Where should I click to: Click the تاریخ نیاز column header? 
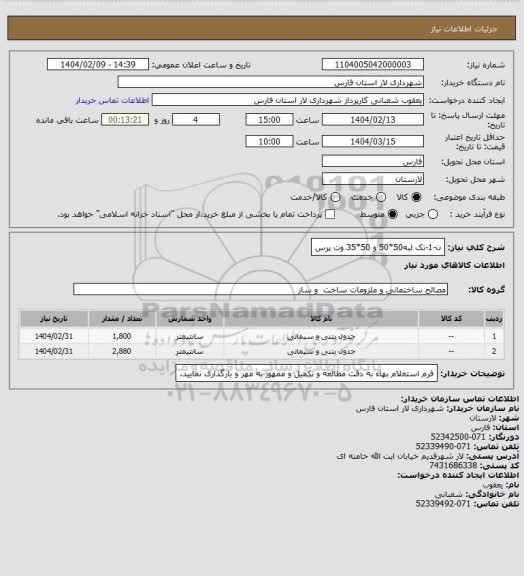click(x=54, y=318)
